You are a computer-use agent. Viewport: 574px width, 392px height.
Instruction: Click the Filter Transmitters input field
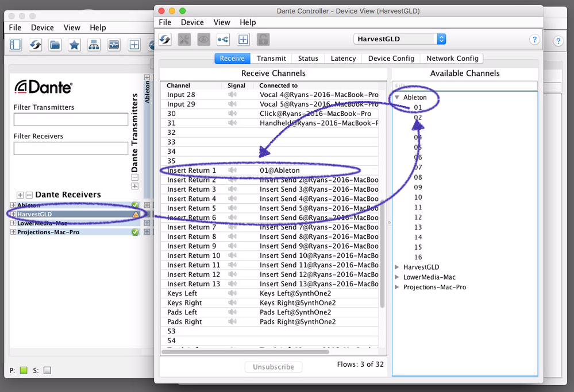71,119
